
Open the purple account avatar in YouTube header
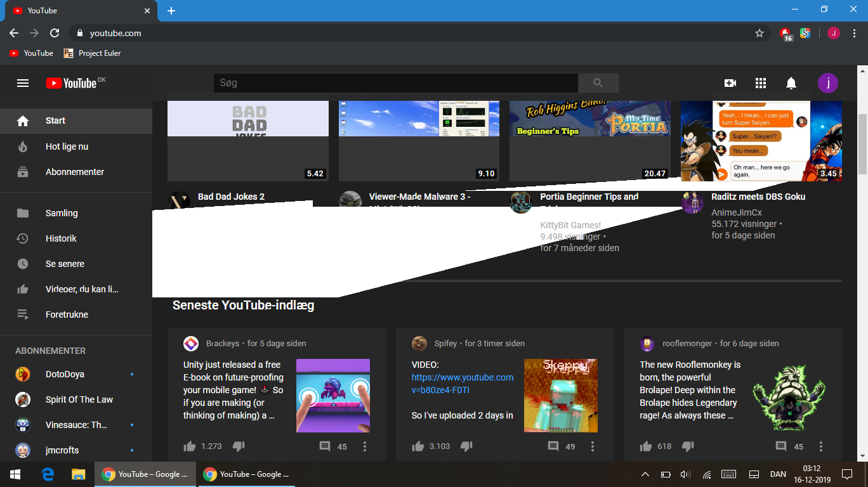[828, 83]
